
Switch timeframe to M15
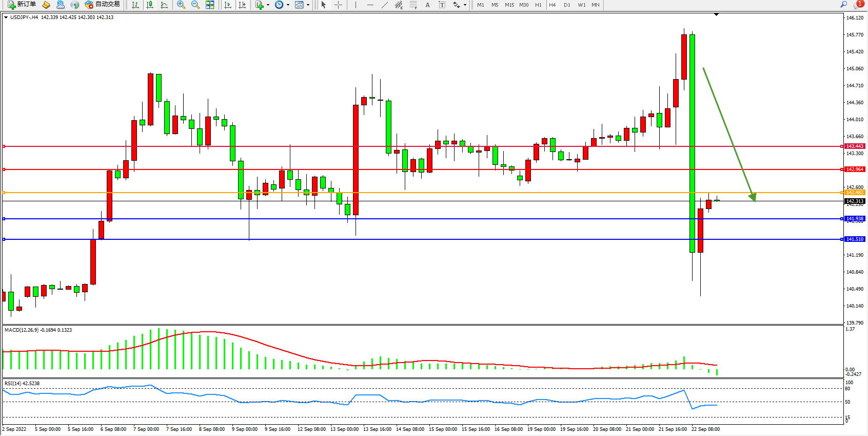[509, 5]
